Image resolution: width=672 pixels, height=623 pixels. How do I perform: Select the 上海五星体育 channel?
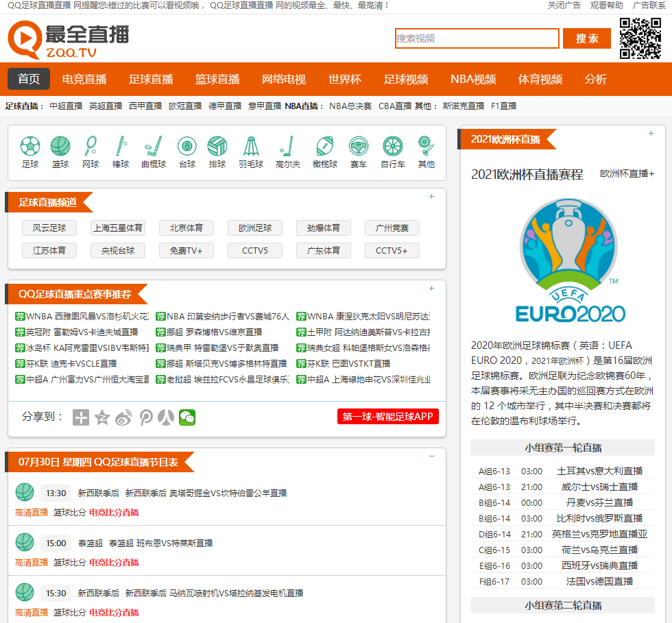pos(118,228)
